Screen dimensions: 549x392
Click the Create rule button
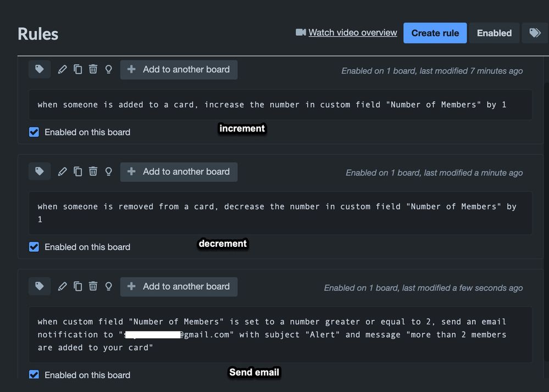coord(435,32)
